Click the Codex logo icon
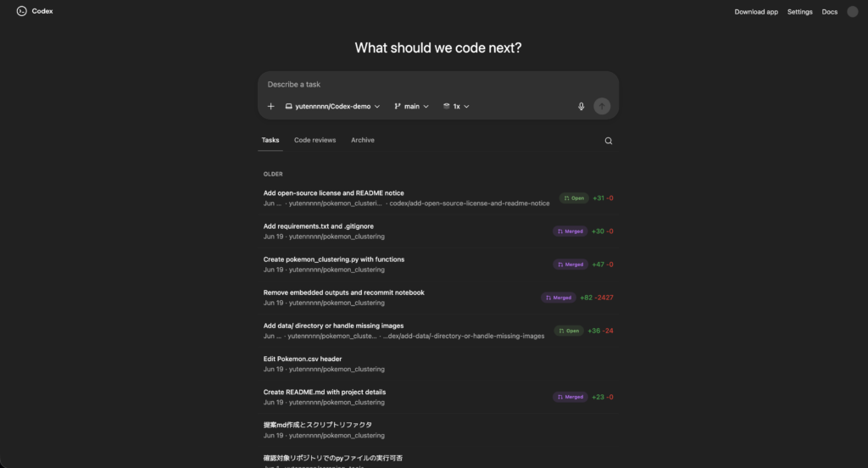Screen dimensions: 868x468 [x=22, y=12]
